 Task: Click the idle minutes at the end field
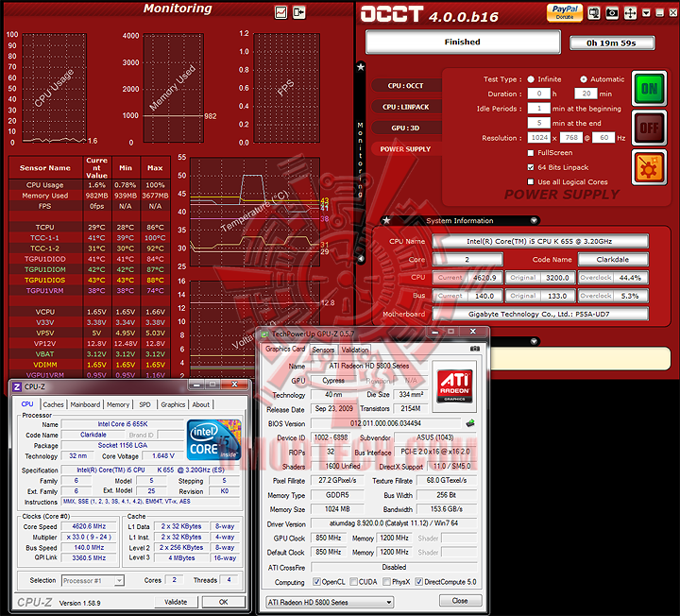point(539,123)
